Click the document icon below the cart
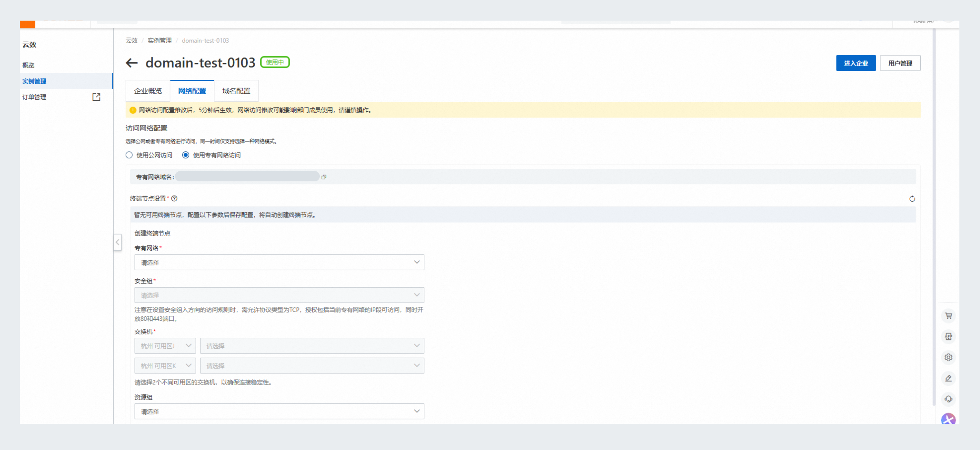Screen dimensions: 980x450 coord(948,337)
